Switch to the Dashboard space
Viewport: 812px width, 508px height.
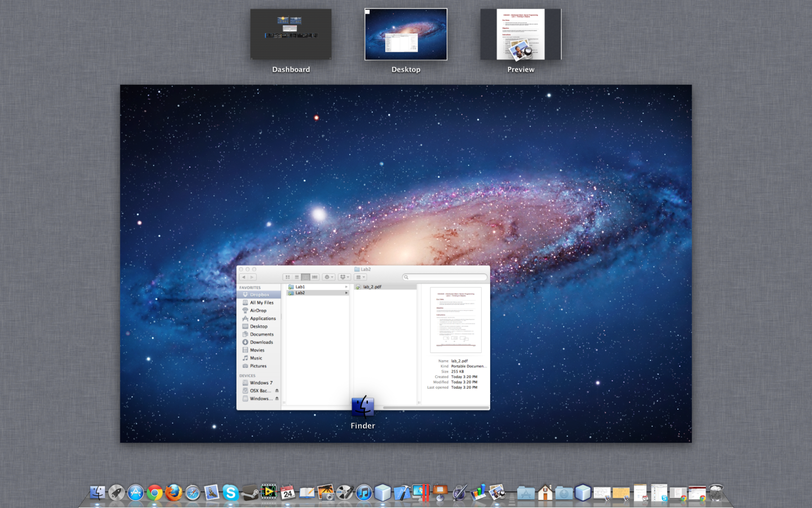(x=291, y=34)
